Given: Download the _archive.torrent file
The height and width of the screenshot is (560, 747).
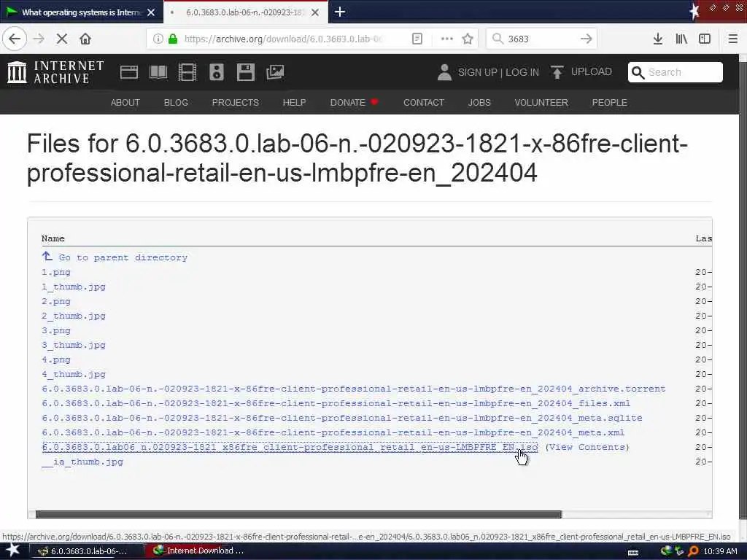Looking at the screenshot, I should [354, 389].
